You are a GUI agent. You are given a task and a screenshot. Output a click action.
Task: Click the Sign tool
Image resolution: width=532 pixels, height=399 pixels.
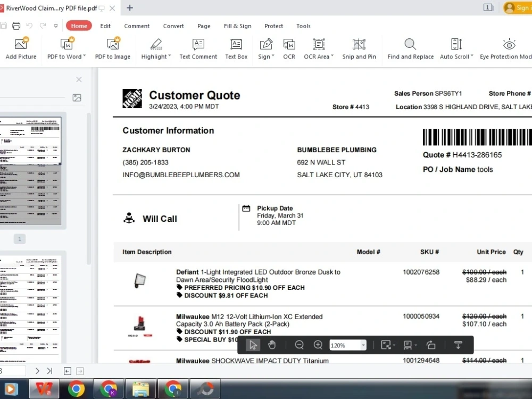pyautogui.click(x=265, y=48)
